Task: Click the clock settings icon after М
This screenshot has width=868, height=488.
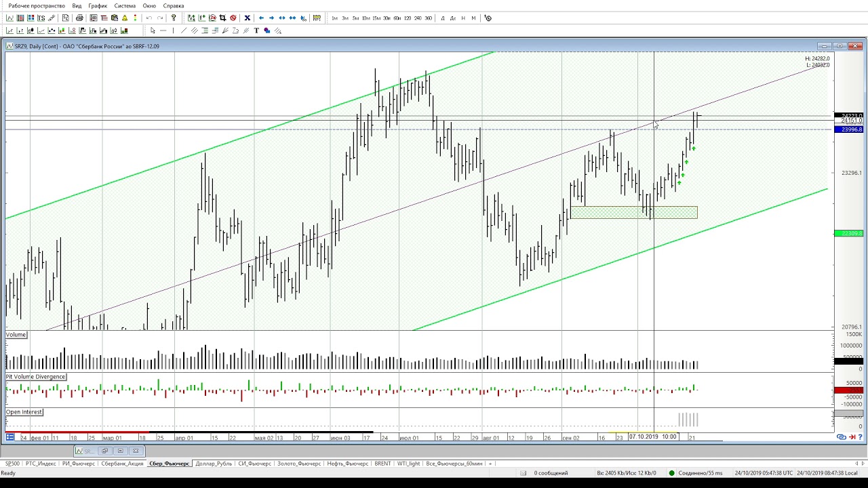Action: tap(488, 18)
